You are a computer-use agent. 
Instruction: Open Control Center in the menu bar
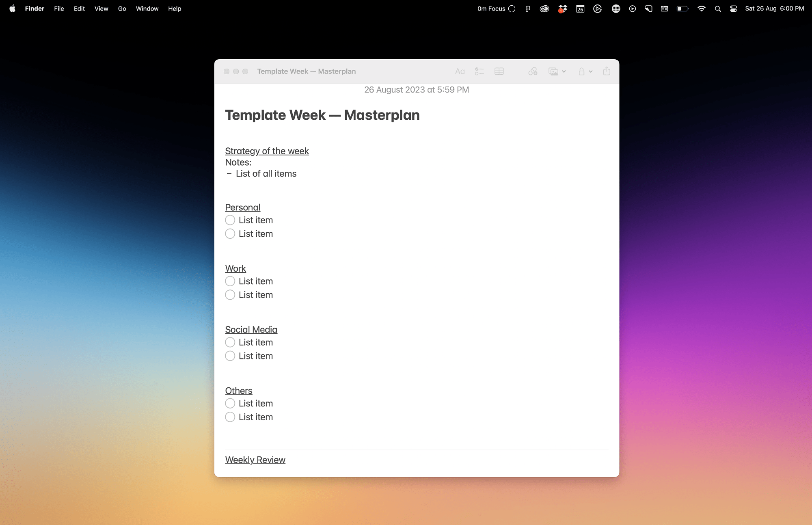733,9
